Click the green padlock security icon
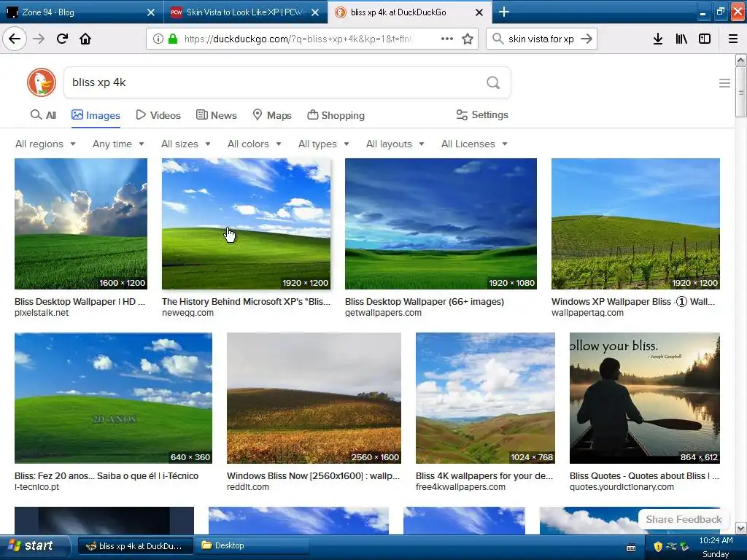Image resolution: width=747 pixels, height=560 pixels. (172, 39)
